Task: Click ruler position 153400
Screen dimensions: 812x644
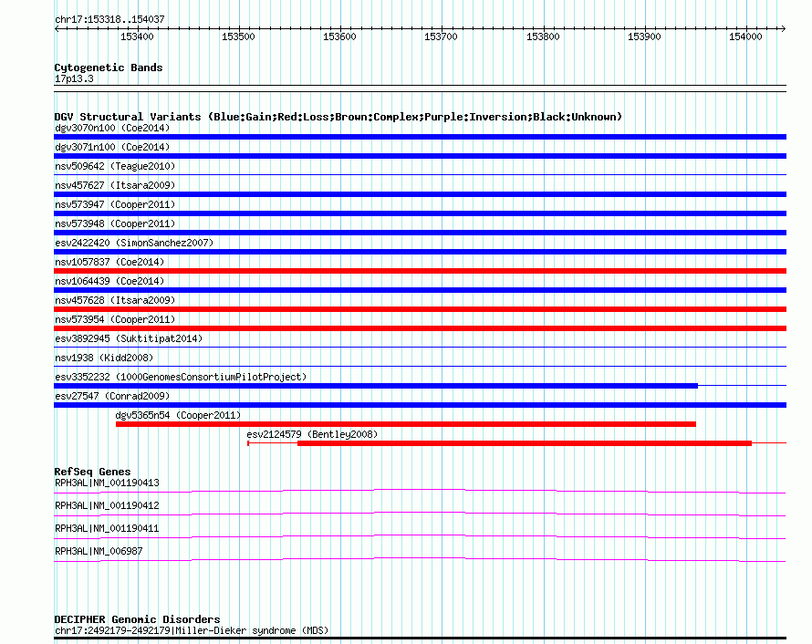Action: [x=137, y=36]
